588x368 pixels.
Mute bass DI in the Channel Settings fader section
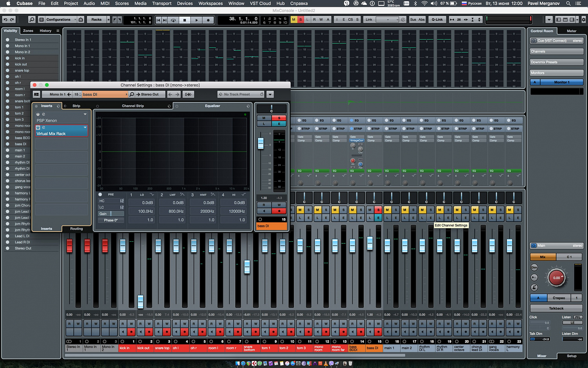click(264, 118)
